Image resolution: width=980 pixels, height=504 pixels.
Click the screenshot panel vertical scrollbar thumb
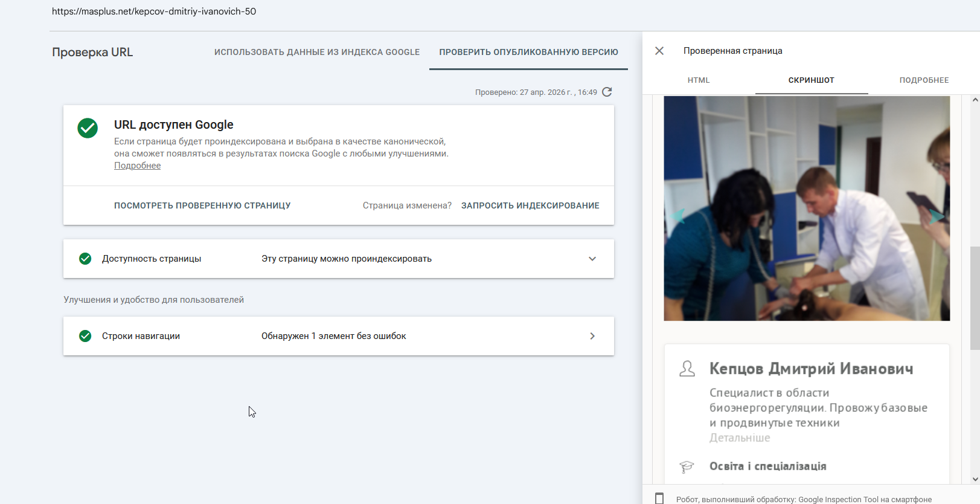point(975,298)
